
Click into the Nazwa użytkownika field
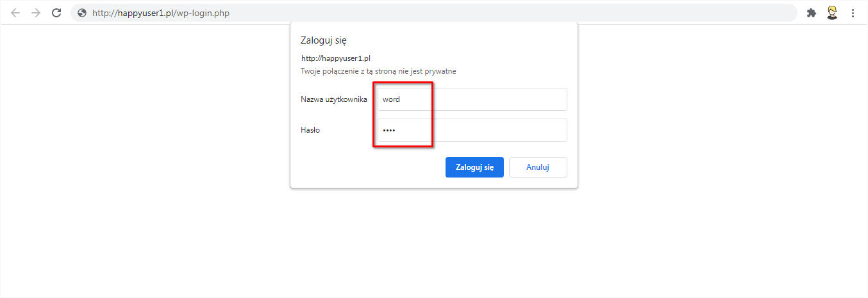tap(472, 99)
